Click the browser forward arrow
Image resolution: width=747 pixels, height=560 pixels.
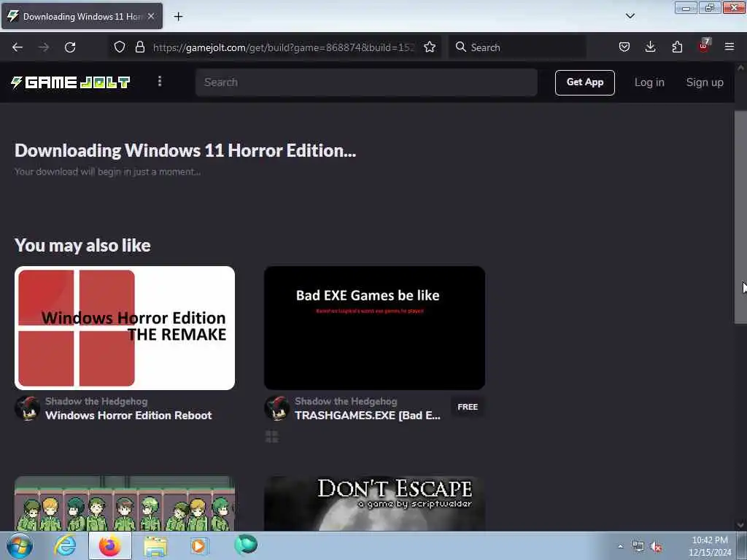pos(44,47)
